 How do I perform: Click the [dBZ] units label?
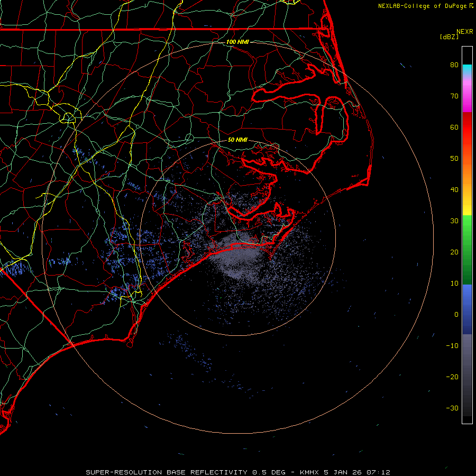[x=449, y=36]
